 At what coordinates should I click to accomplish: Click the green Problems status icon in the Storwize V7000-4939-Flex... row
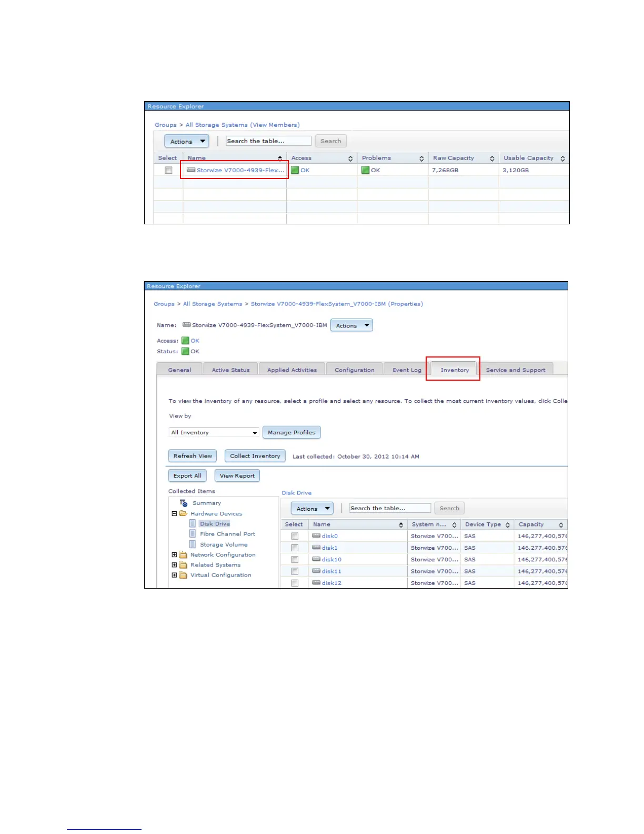pyautogui.click(x=365, y=170)
